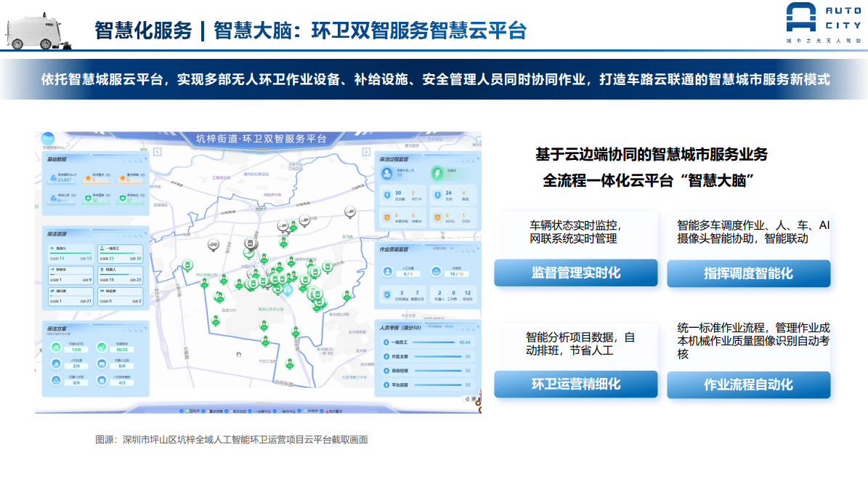This screenshot has width=868, height=487.
Task: Click the 保洁资源 panel header
Action: tap(58, 234)
